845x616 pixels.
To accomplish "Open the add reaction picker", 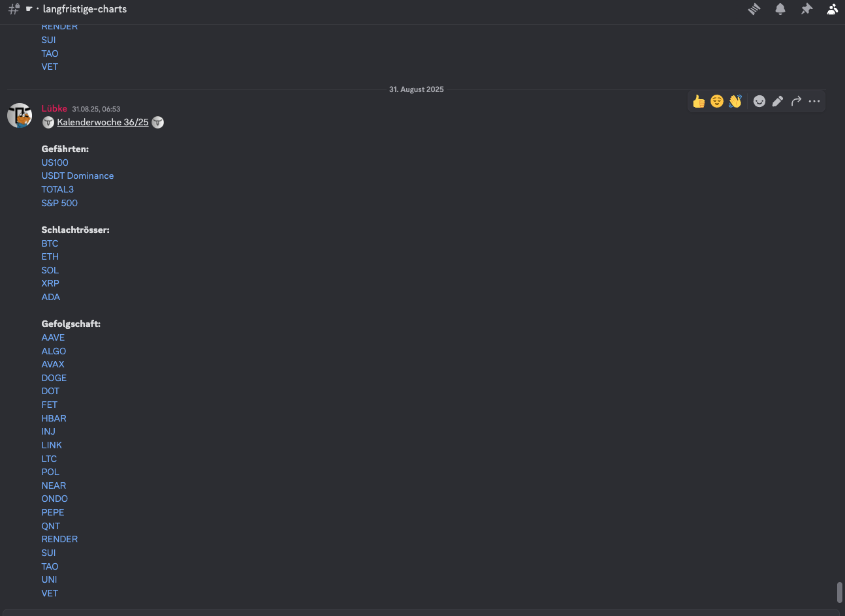I will point(759,101).
